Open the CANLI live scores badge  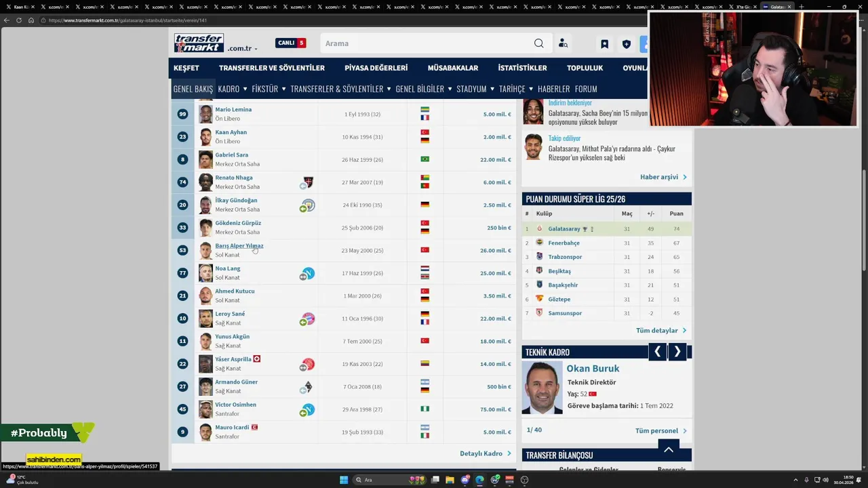[x=290, y=43]
